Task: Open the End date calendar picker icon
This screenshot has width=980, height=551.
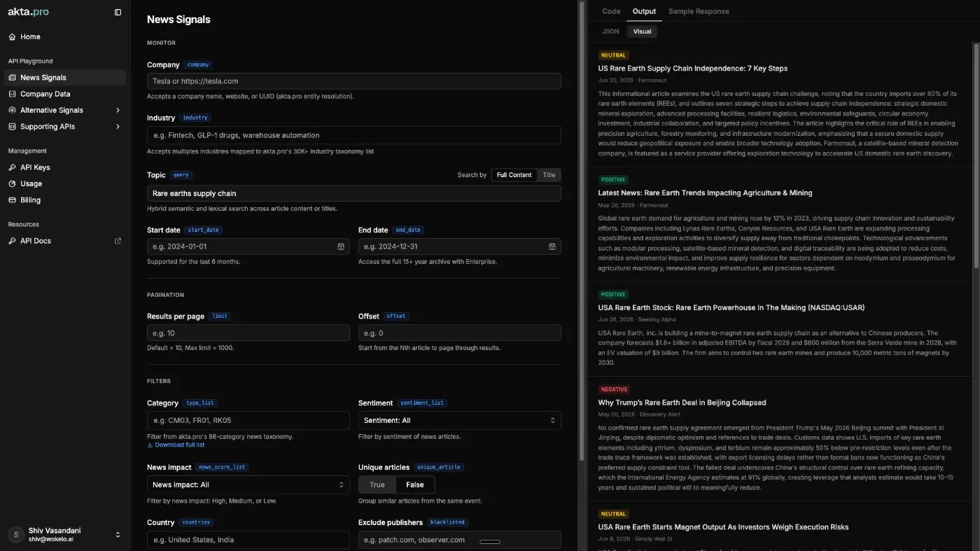Action: pos(552,246)
